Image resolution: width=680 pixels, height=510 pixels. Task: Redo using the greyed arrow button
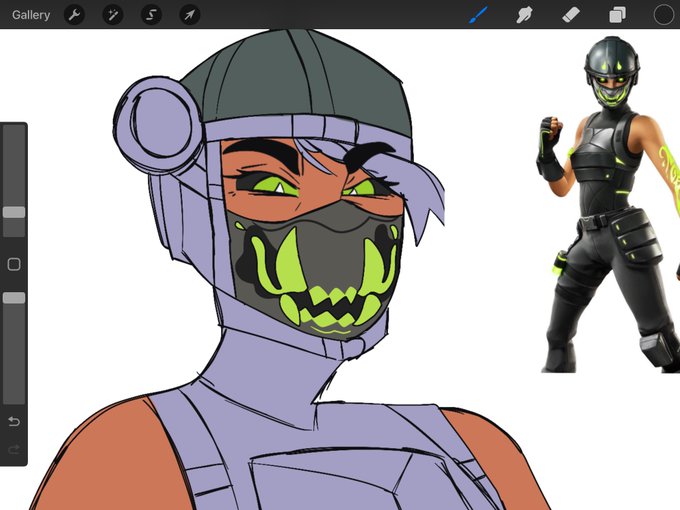click(14, 450)
